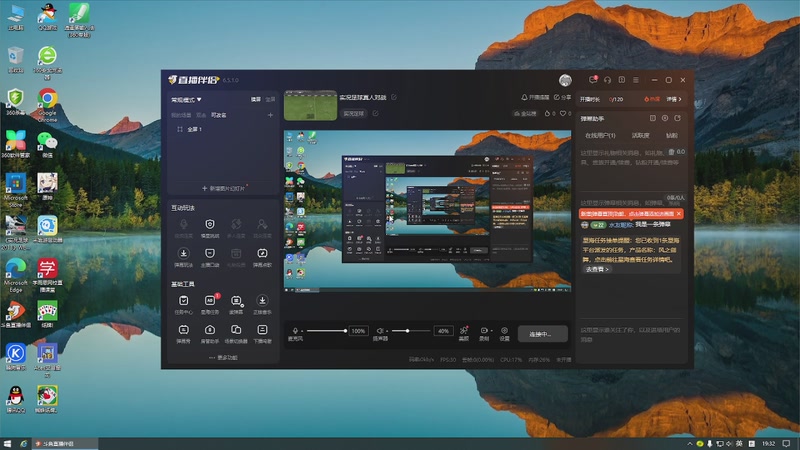This screenshot has height=450, width=800.
Task: Clear gift messages with the trash icon
Action: coord(671,152)
